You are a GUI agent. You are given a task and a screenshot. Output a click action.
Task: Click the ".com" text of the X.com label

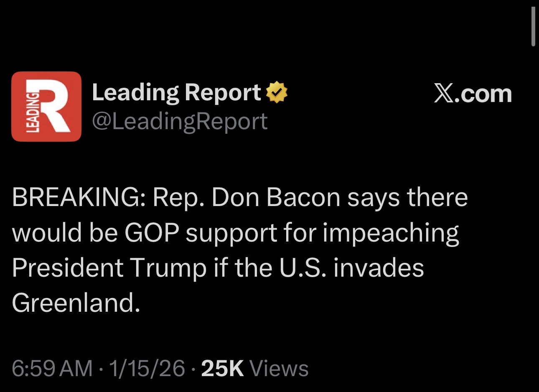(485, 94)
